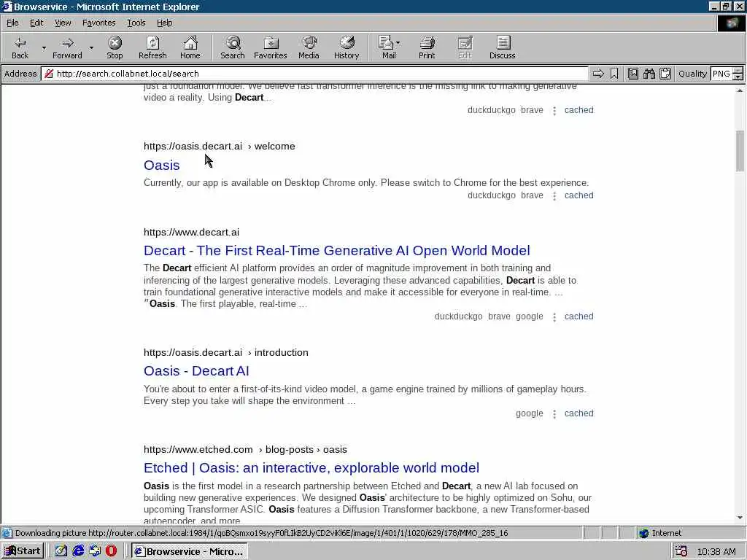Launch Opera from Quick Launch
The width and height of the screenshot is (747, 560).
coord(111,551)
